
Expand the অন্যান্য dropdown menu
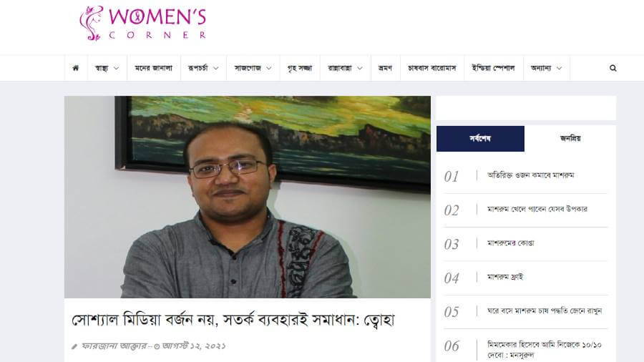coord(546,68)
